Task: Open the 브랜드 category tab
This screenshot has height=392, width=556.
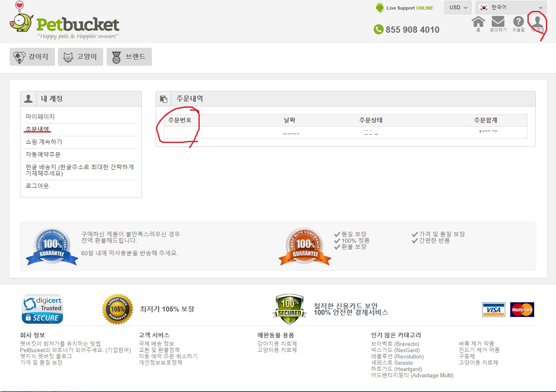Action: (x=129, y=57)
